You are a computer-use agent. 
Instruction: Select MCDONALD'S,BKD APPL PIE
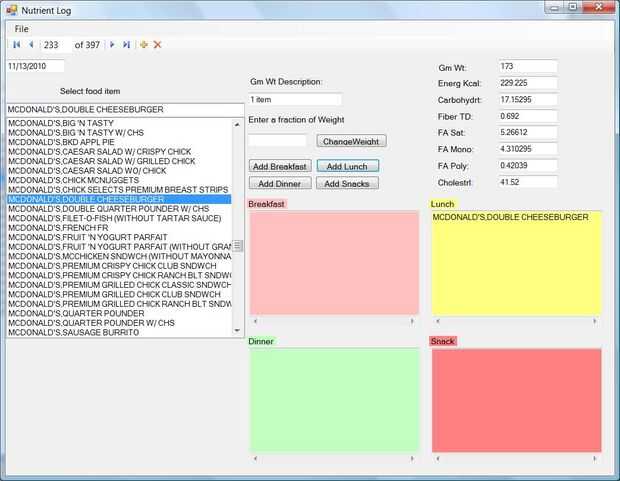[119, 142]
